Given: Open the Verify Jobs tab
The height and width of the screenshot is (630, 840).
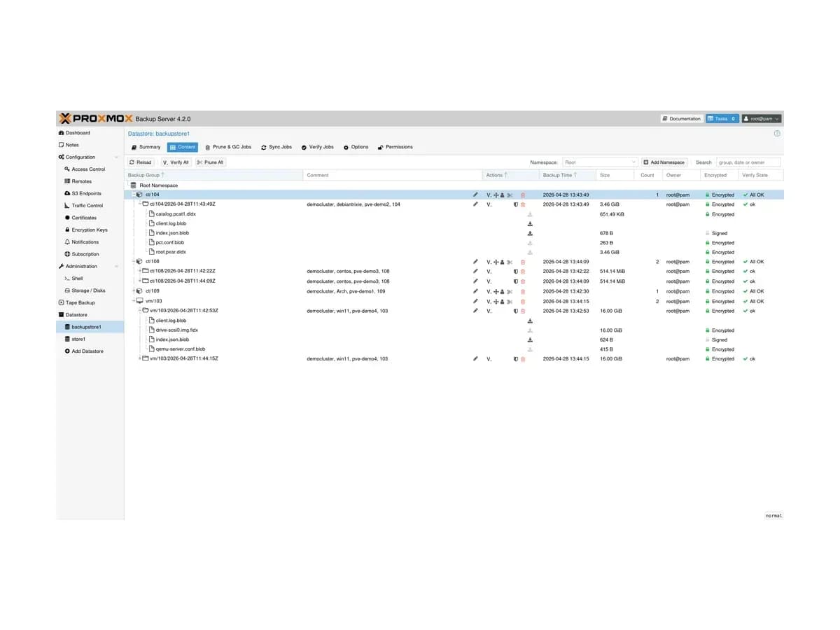Looking at the screenshot, I should pos(317,147).
